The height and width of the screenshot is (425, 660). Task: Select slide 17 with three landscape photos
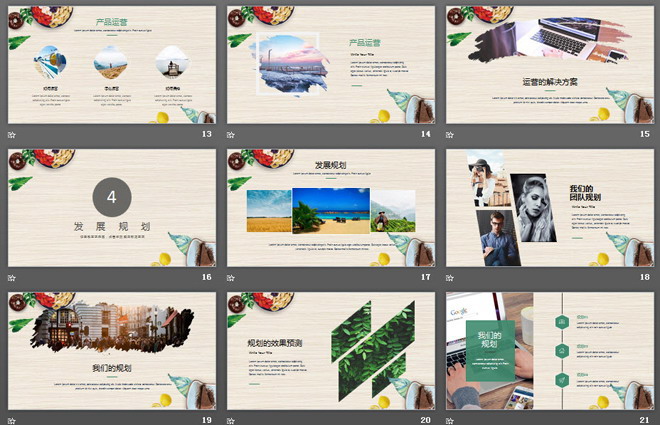(x=330, y=208)
